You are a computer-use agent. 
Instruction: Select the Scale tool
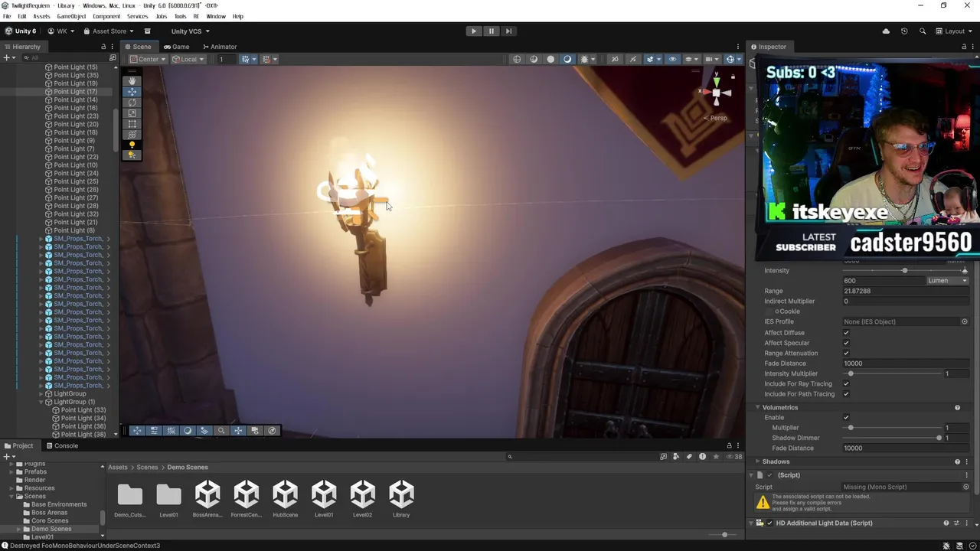click(x=132, y=113)
